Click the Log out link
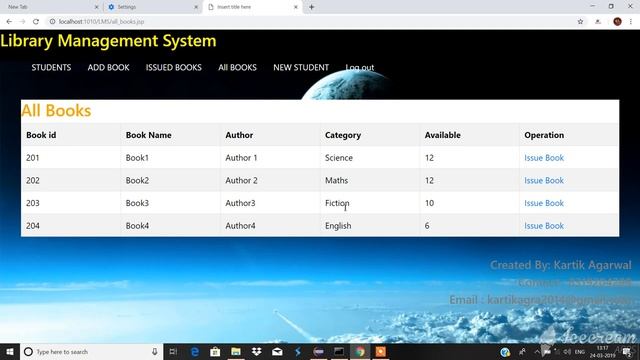 360,67
